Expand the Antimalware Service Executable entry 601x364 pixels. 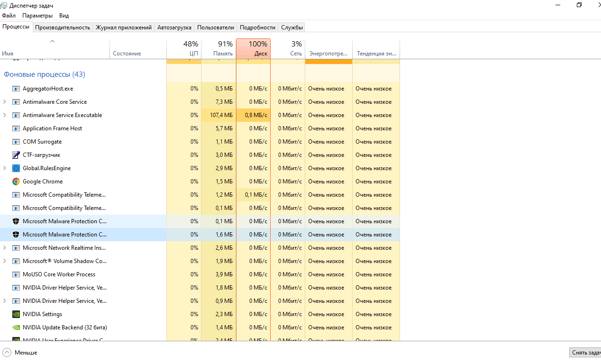4,115
